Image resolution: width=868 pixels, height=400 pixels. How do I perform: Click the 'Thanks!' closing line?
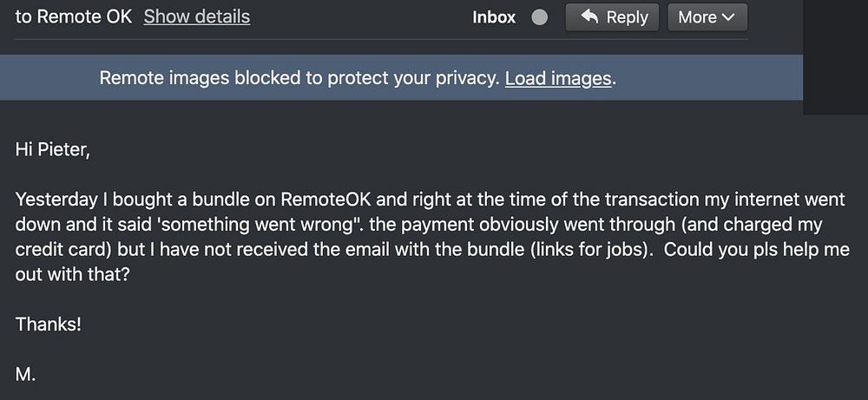click(x=49, y=325)
